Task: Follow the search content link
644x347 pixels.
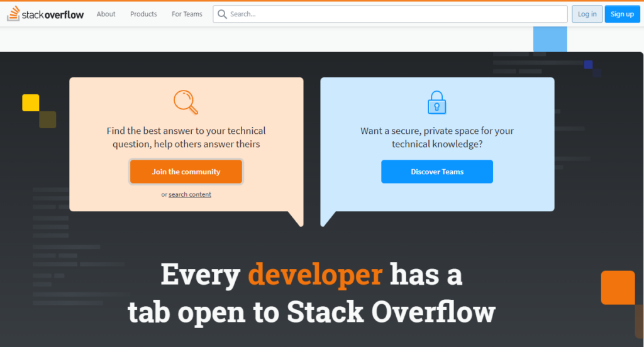Action: click(190, 194)
